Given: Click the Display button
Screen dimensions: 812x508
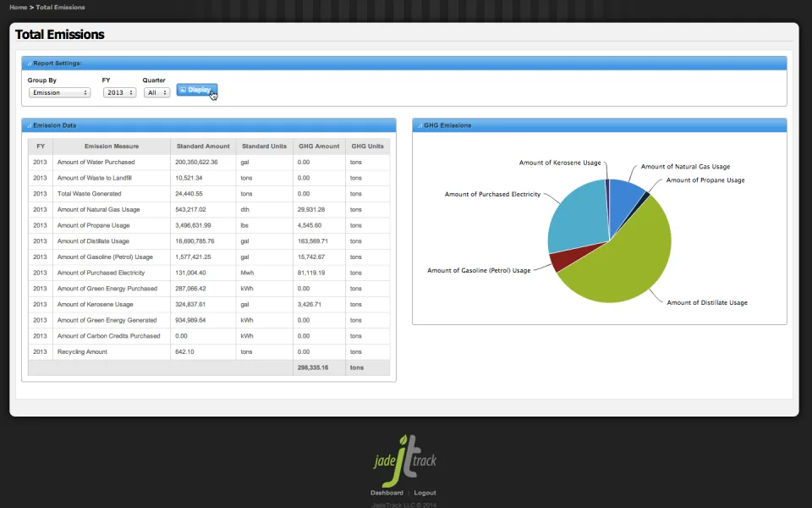Looking at the screenshot, I should tap(196, 91).
